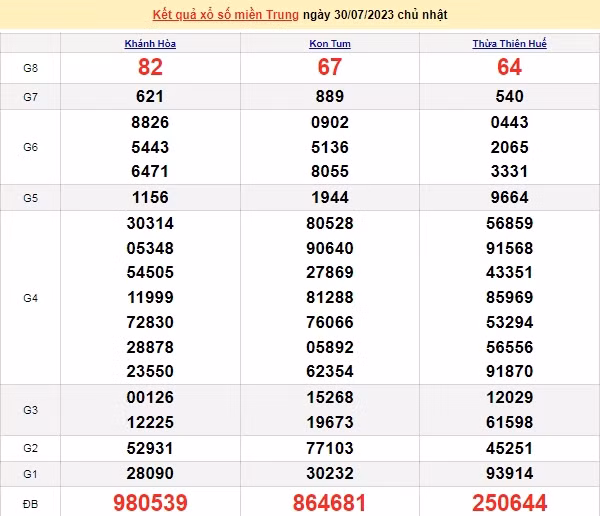Click Thừa Thiên Huế G8 result 64
The image size is (600, 516).
pos(509,68)
